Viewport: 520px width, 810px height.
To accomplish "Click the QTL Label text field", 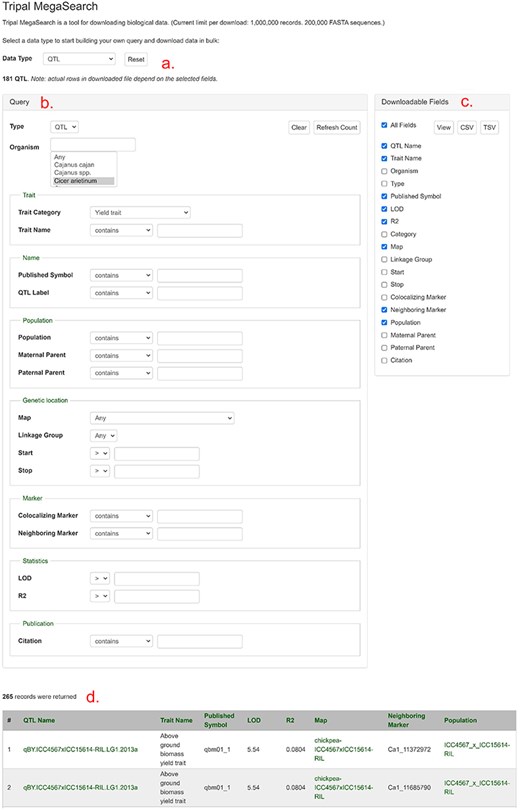I will click(200, 293).
